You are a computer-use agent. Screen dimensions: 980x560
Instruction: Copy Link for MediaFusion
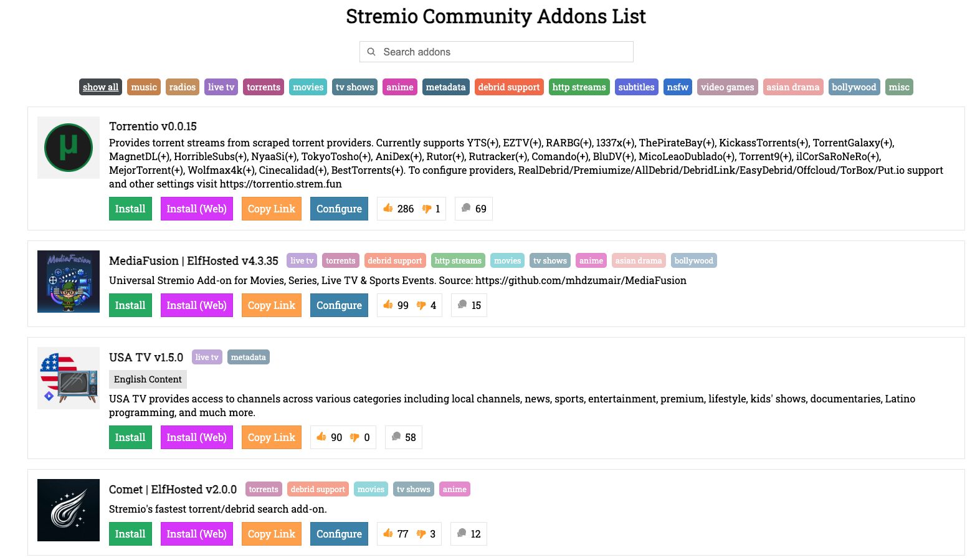[x=272, y=305]
